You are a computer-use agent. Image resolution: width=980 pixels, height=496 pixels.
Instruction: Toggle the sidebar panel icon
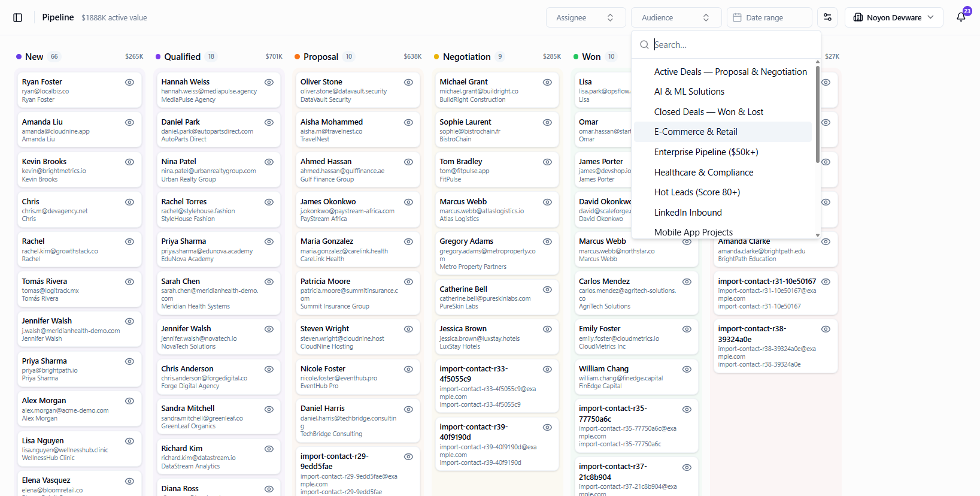[18, 17]
